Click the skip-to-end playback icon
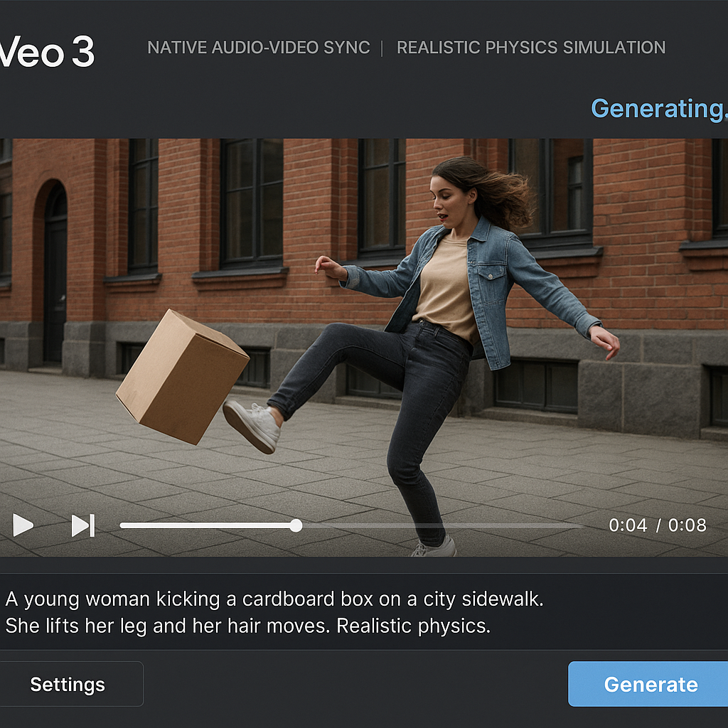 click(81, 526)
